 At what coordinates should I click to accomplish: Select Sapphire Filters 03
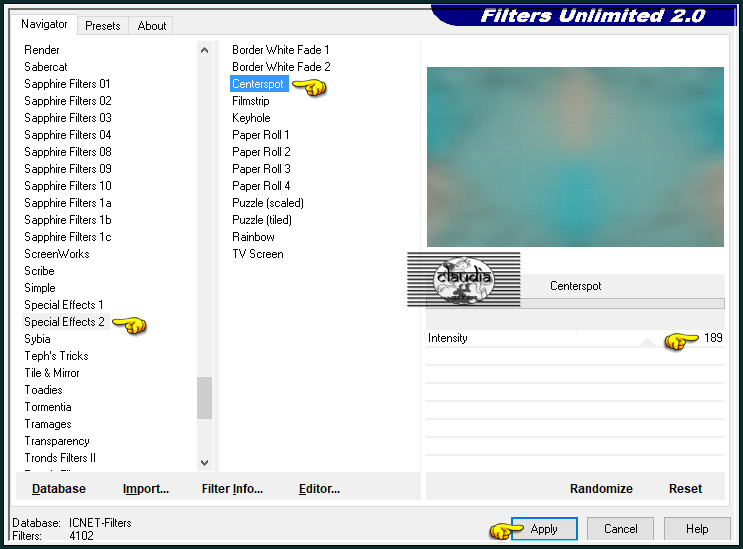coord(68,118)
